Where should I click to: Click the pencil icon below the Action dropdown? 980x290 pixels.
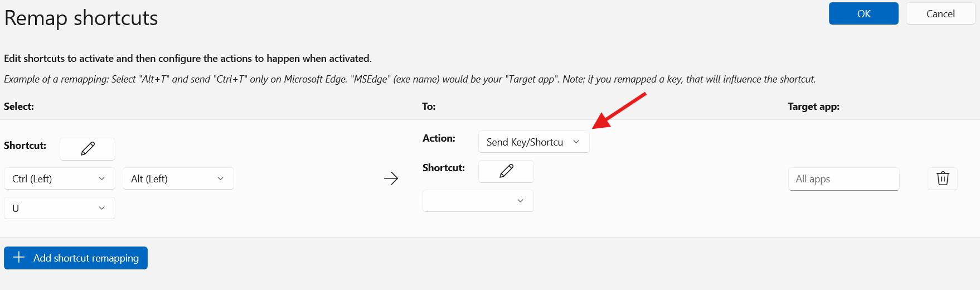[506, 171]
